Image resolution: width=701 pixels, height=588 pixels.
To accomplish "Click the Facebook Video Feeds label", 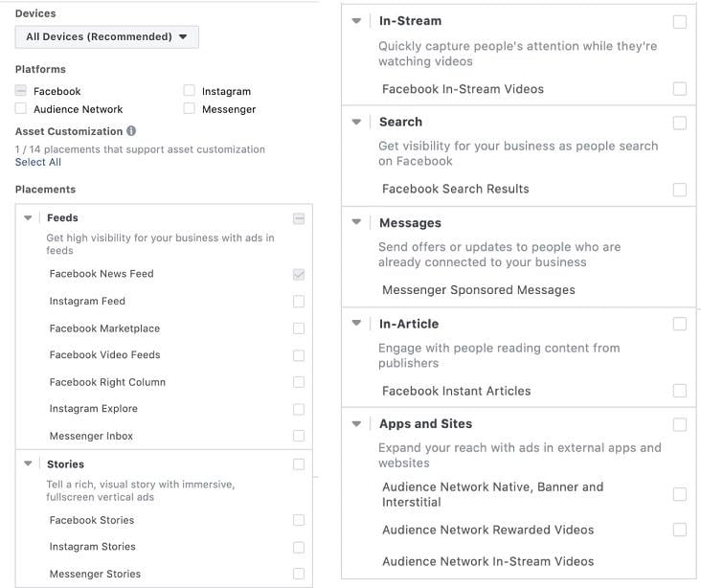I will (x=104, y=354).
